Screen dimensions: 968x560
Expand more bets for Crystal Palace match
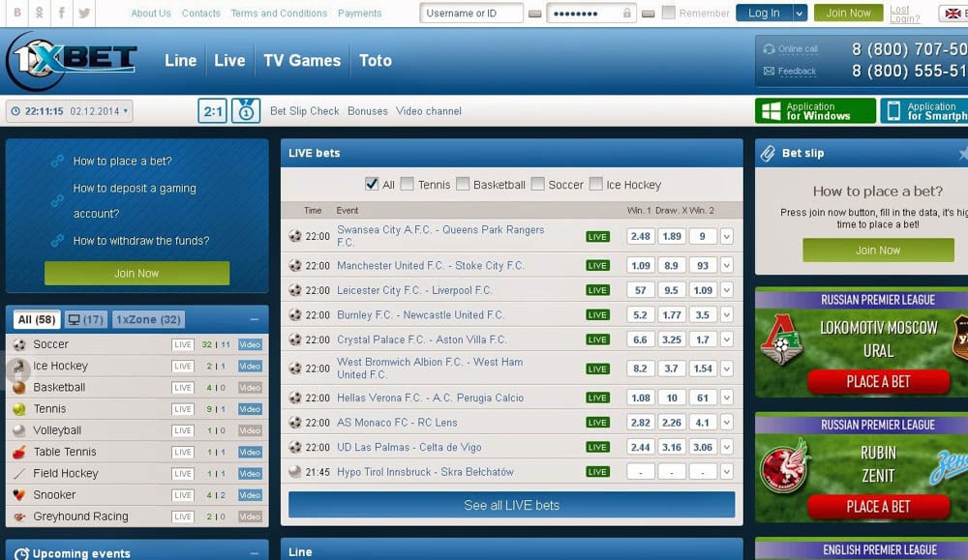[x=727, y=339]
